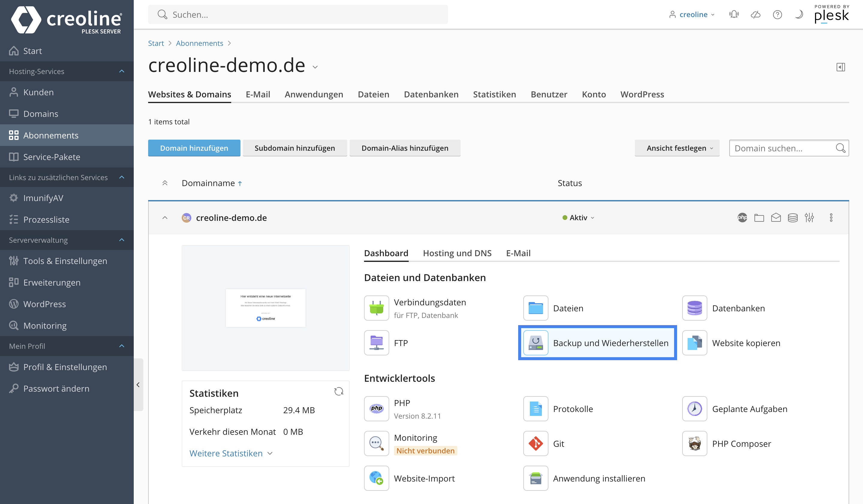Viewport: 863px width, 504px height.
Task: Open Passwort ändern in sidebar
Action: (x=67, y=388)
